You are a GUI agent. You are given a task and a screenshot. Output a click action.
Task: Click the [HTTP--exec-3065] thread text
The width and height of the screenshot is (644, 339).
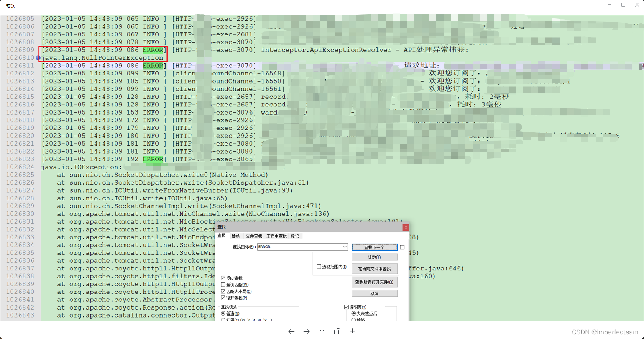(x=214, y=159)
